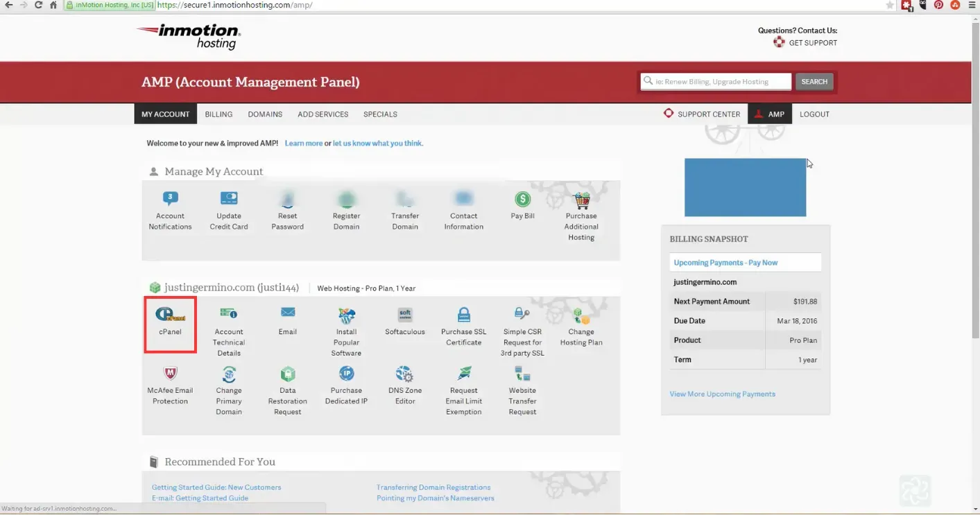
Task: Open Transfer Domain icon
Action: 405,200
